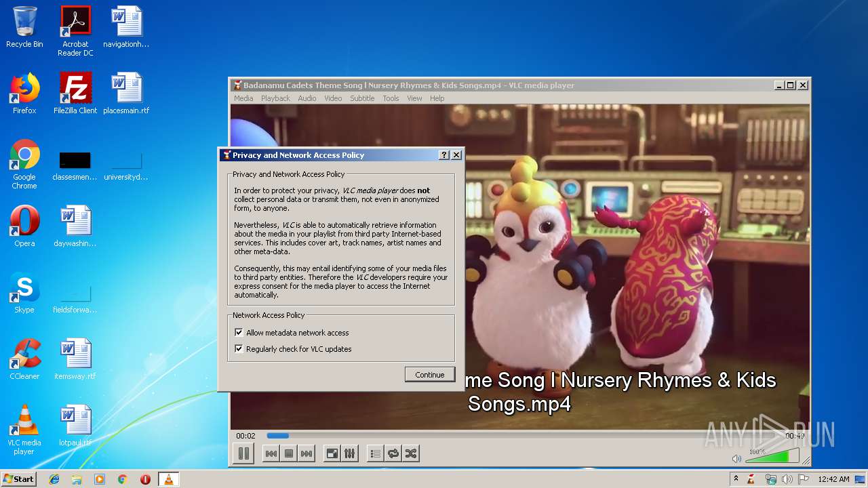Select lotpaul.rtf desktop file
Viewport: 868px width, 488px height.
tap(75, 426)
